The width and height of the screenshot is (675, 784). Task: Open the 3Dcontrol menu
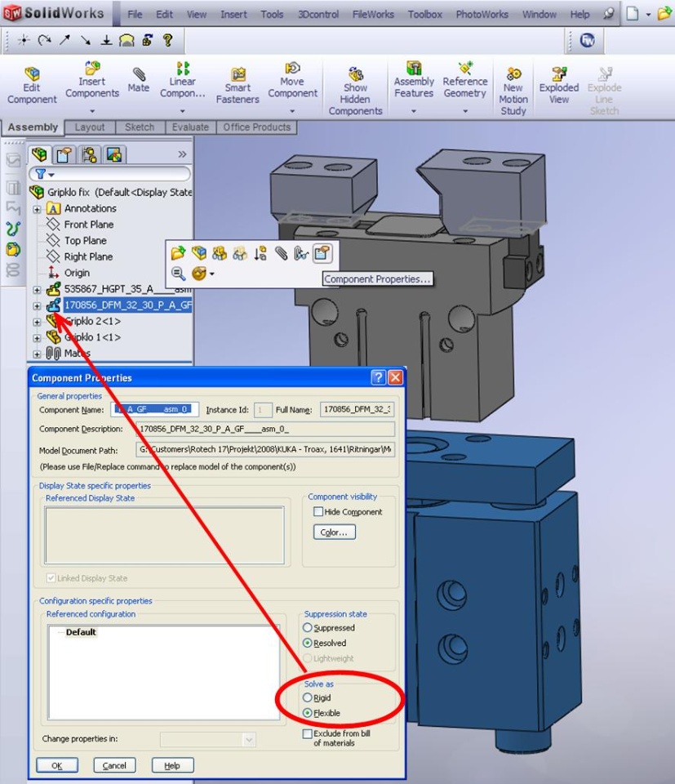click(318, 14)
